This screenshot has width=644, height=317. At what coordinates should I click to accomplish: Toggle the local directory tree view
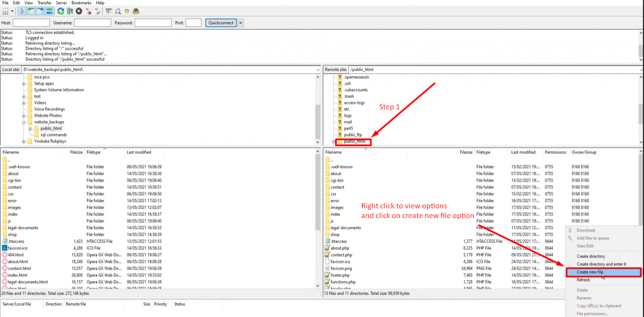click(31, 11)
